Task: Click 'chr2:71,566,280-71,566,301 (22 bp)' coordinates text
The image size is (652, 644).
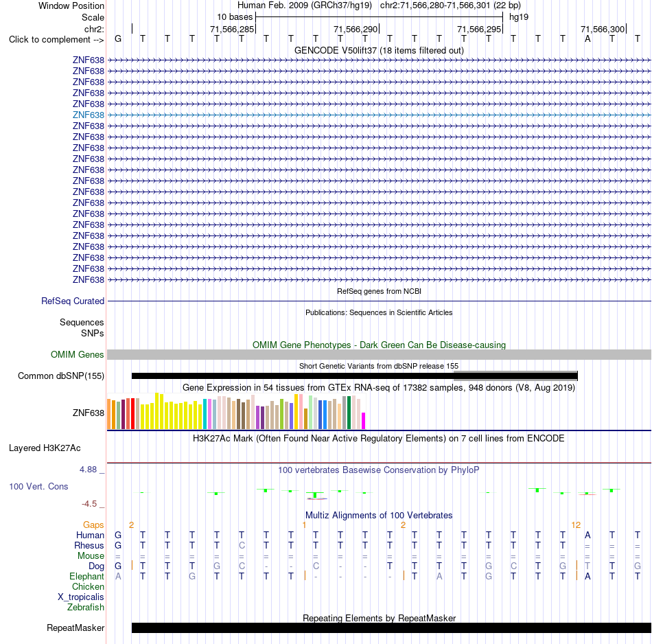Action: click(450, 5)
